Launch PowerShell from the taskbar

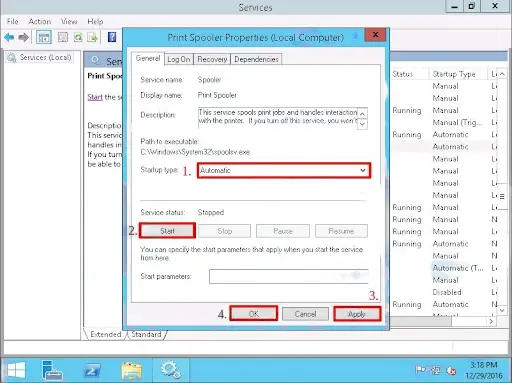coord(92,370)
